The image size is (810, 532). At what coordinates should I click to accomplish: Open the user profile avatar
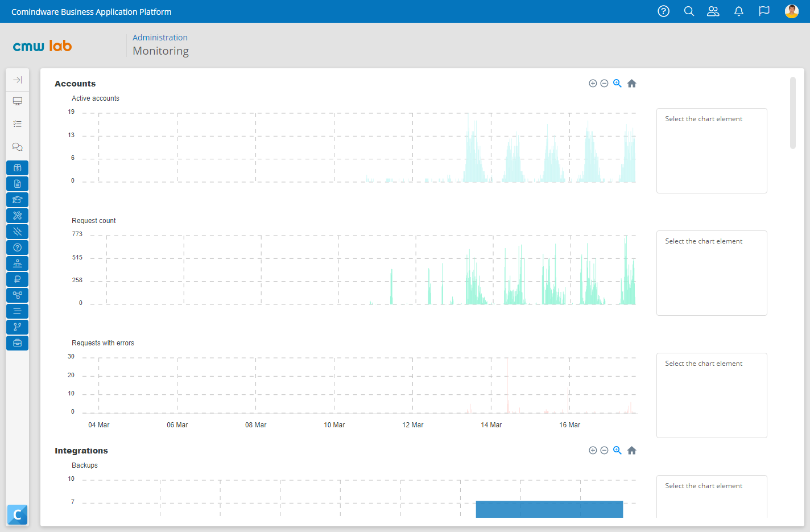point(792,11)
